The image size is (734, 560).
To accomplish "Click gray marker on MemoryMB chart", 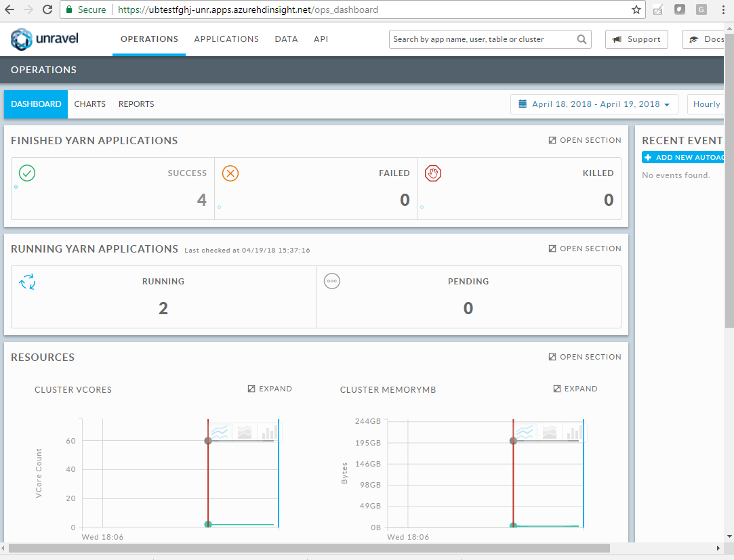I will click(514, 441).
